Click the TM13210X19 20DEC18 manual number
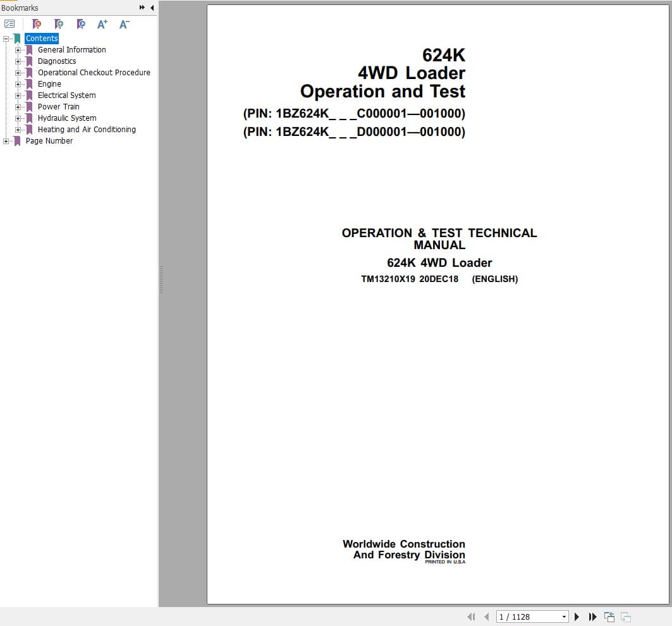The image size is (672, 626). coord(410,279)
